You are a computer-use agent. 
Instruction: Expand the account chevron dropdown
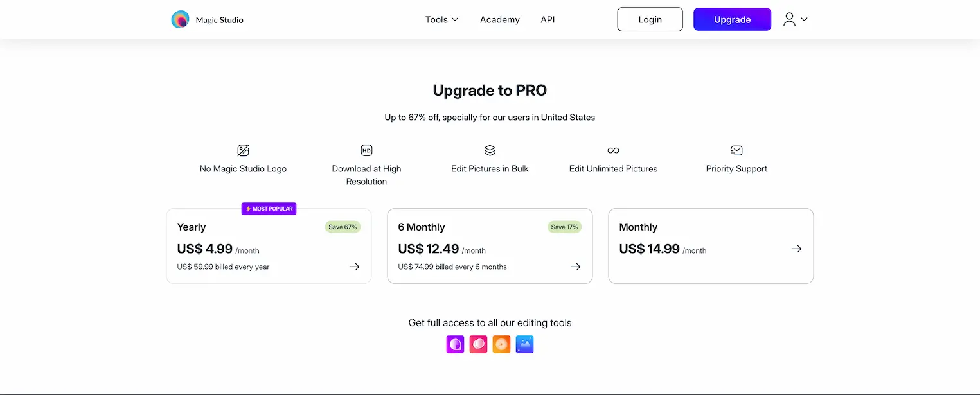(x=803, y=19)
